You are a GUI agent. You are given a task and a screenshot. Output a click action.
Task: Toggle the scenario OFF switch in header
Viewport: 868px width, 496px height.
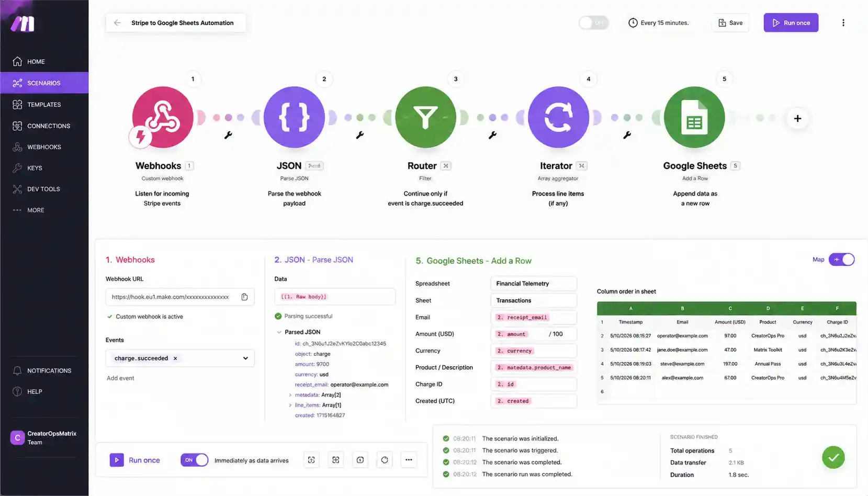pyautogui.click(x=593, y=23)
